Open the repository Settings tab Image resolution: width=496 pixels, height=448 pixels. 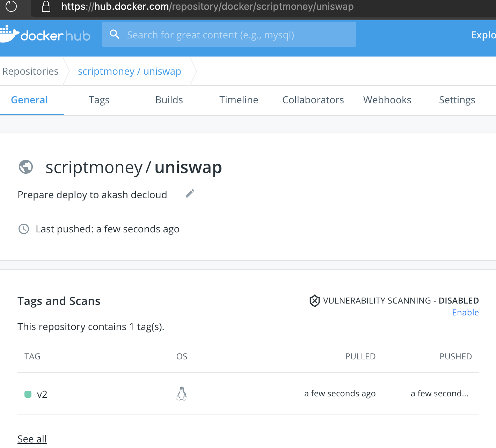457,100
